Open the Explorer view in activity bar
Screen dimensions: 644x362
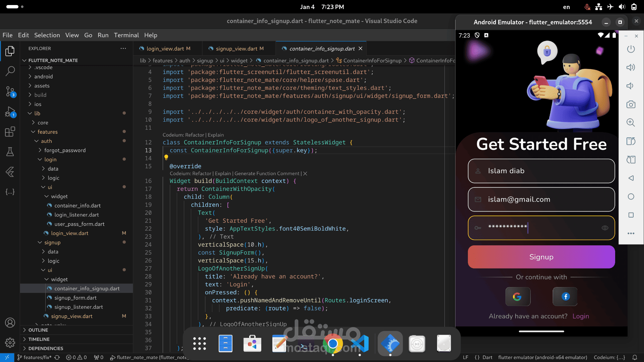pyautogui.click(x=10, y=51)
